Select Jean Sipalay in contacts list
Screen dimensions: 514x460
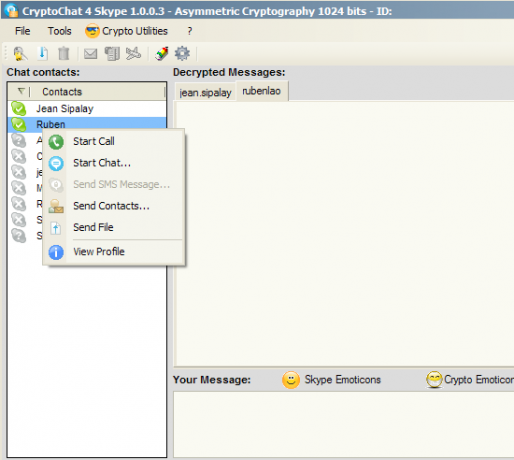point(87,109)
